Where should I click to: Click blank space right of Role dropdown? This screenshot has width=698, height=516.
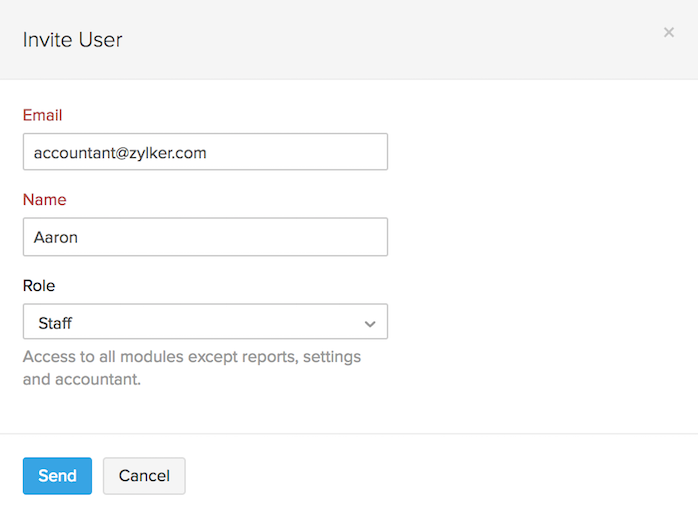pos(540,322)
